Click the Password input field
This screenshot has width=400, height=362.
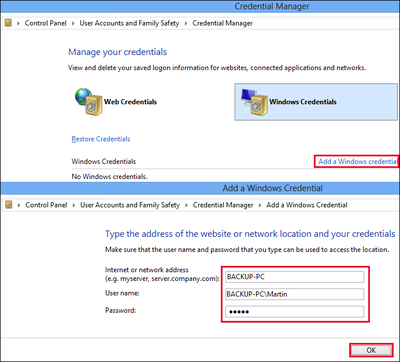pyautogui.click(x=294, y=312)
